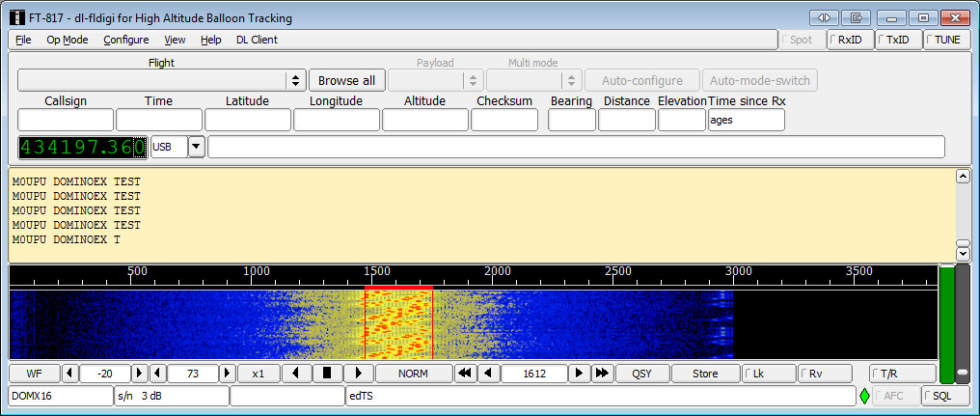Click the Browse all button
Image resolution: width=980 pixels, height=416 pixels.
pyautogui.click(x=347, y=81)
